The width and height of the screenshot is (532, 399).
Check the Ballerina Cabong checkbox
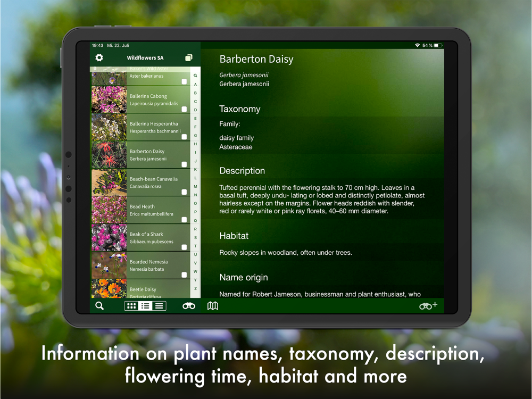pyautogui.click(x=184, y=109)
